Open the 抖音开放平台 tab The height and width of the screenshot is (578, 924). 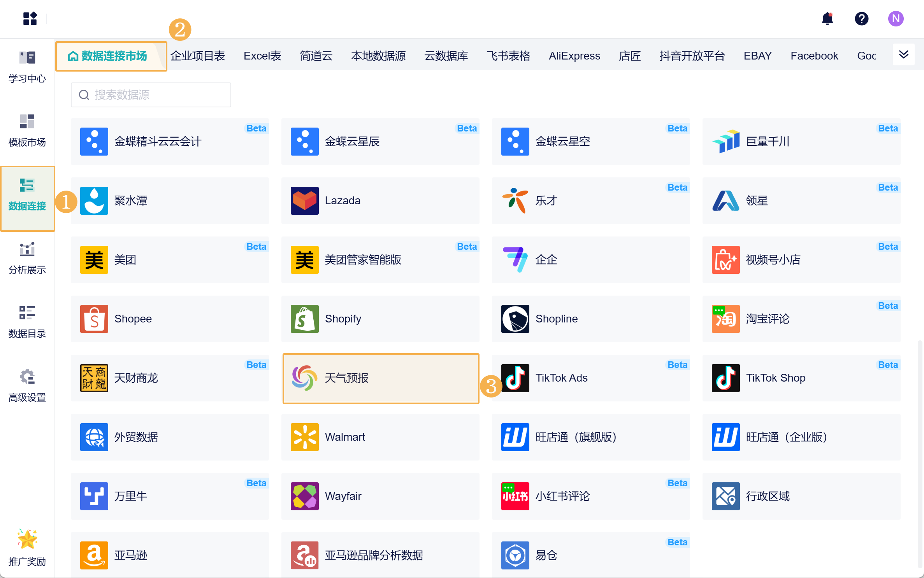coord(692,56)
